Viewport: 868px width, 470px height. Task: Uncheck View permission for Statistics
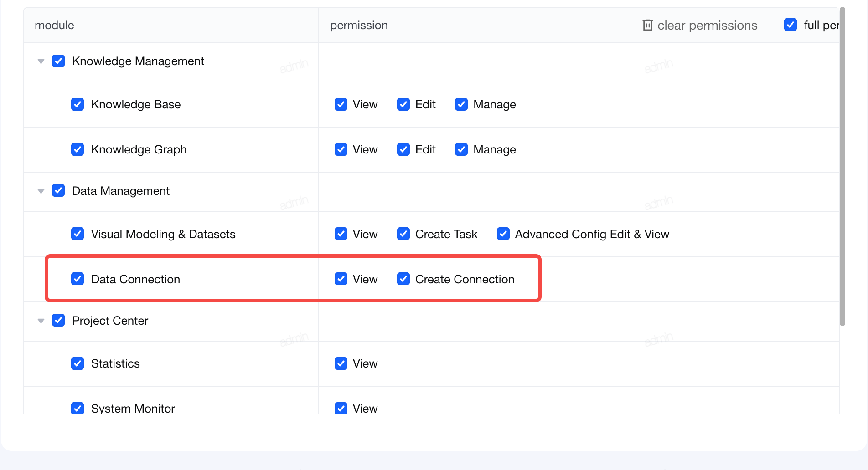coord(341,363)
